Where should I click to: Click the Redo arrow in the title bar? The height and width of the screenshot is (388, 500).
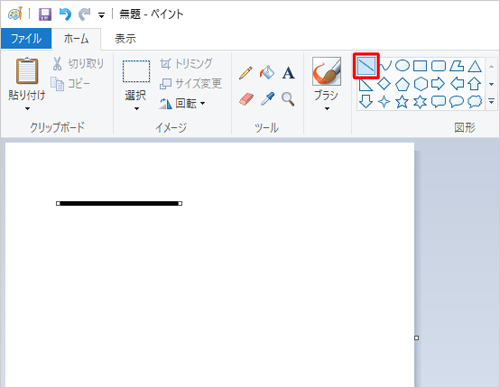(85, 14)
